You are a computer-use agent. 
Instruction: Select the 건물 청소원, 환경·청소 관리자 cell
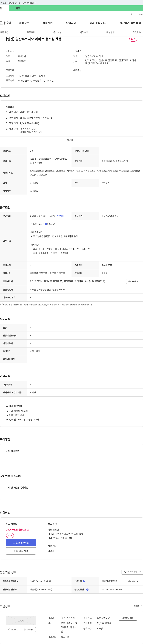pyautogui.click(x=115, y=161)
